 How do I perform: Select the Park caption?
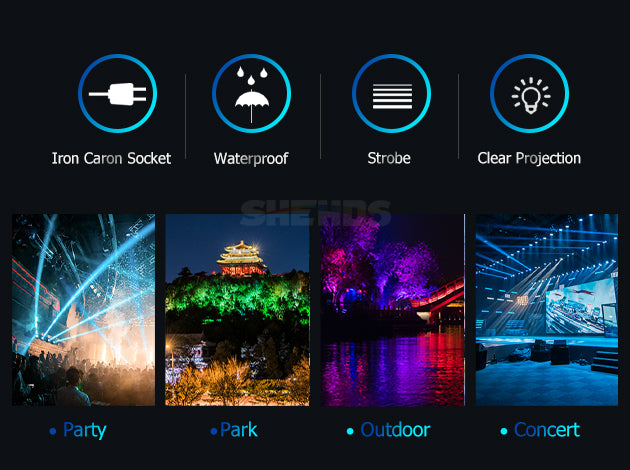[239, 430]
